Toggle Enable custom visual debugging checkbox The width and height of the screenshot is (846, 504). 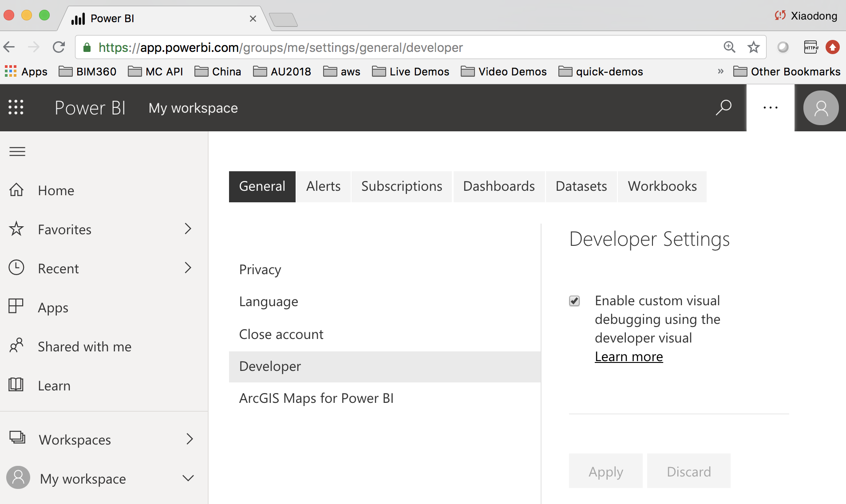point(574,301)
